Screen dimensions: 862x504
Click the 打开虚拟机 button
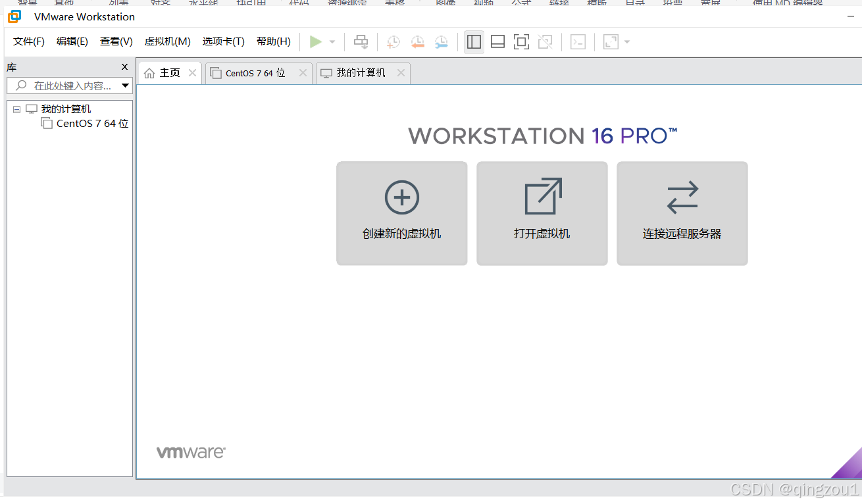pyautogui.click(x=542, y=214)
